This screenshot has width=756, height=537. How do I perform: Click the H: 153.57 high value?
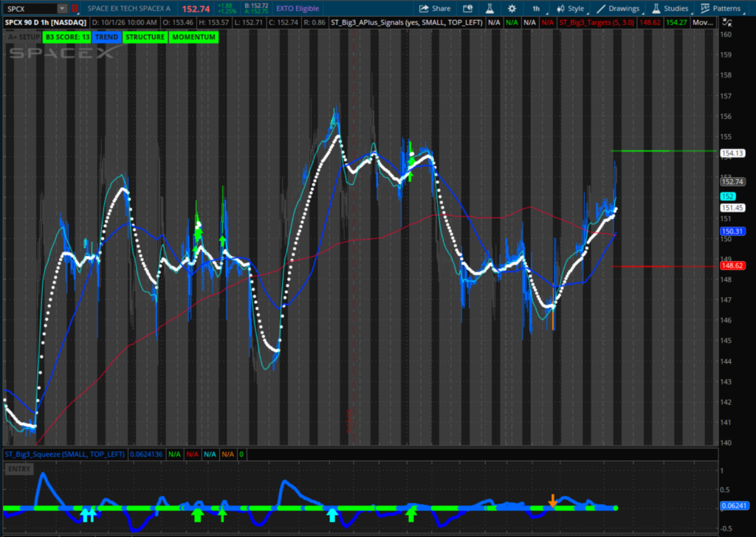pos(213,22)
